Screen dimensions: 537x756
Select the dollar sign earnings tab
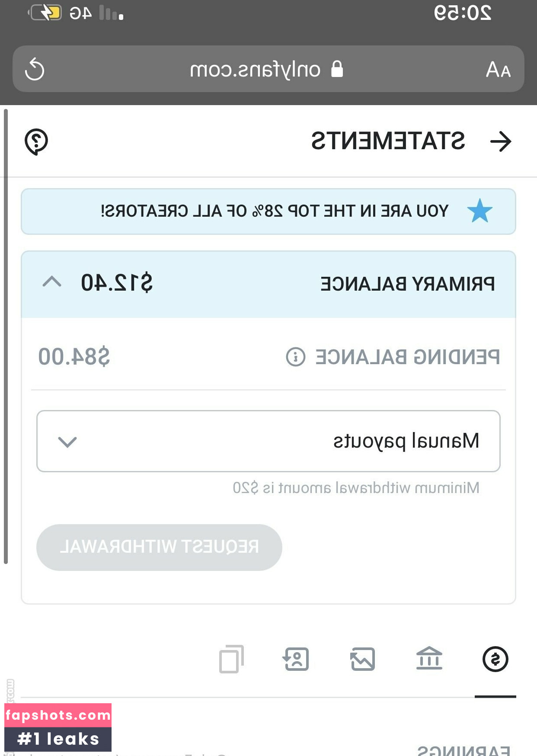click(495, 659)
